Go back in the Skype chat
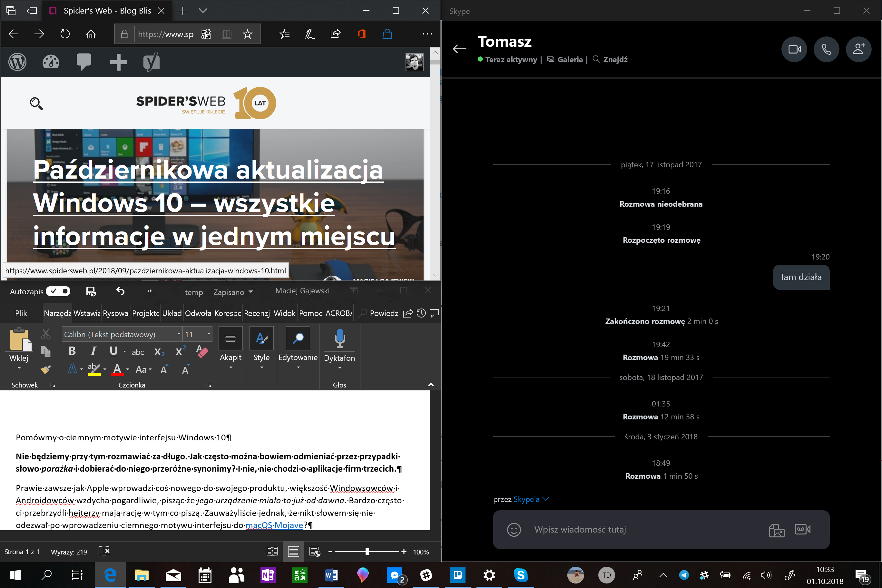882x588 pixels. coord(459,49)
